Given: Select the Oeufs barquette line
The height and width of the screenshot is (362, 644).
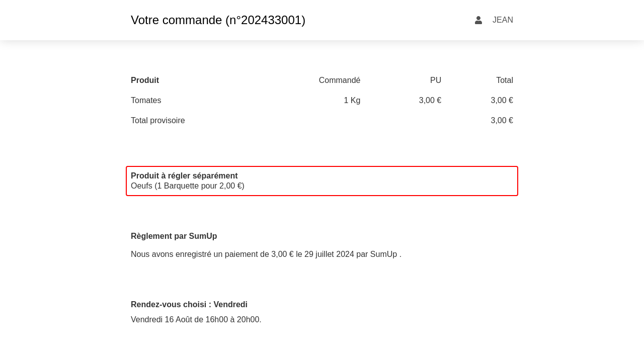Looking at the screenshot, I should 188,186.
